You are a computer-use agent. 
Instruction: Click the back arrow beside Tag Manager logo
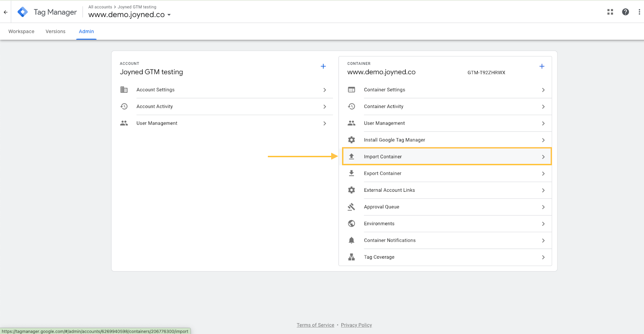tap(6, 12)
